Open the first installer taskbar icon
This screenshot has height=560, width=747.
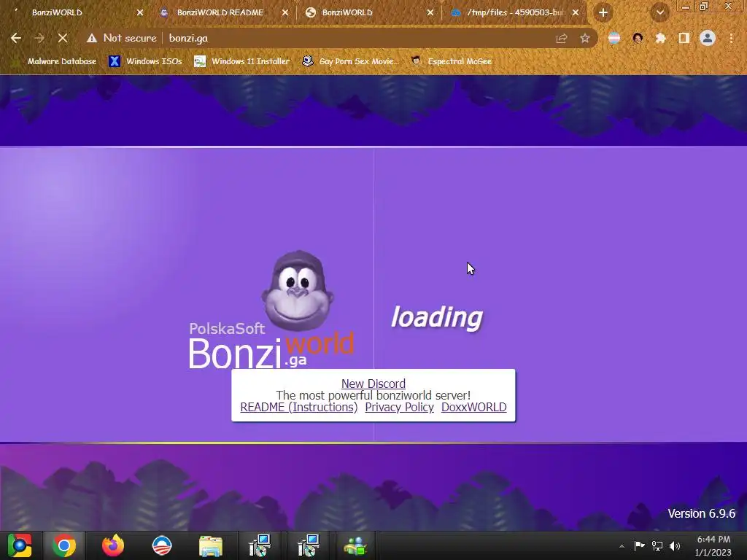tap(260, 545)
